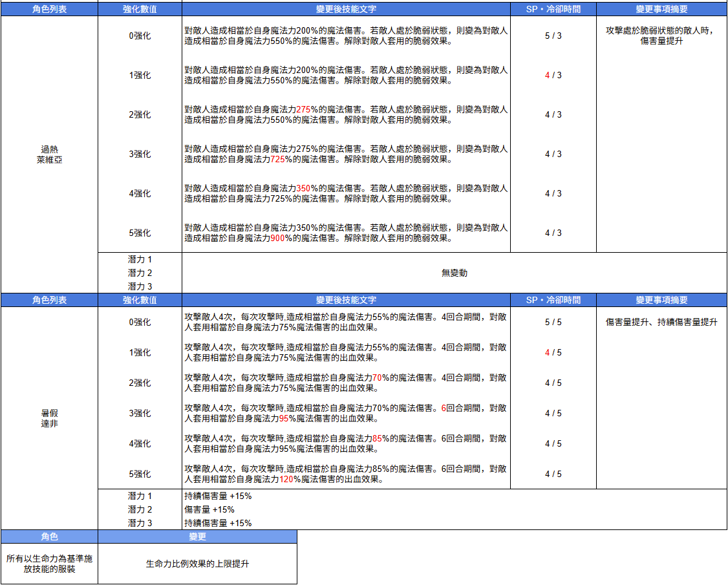The width and height of the screenshot is (728, 585).
Task: Select the 過熱萊維亞 character name cell
Action: point(49,154)
